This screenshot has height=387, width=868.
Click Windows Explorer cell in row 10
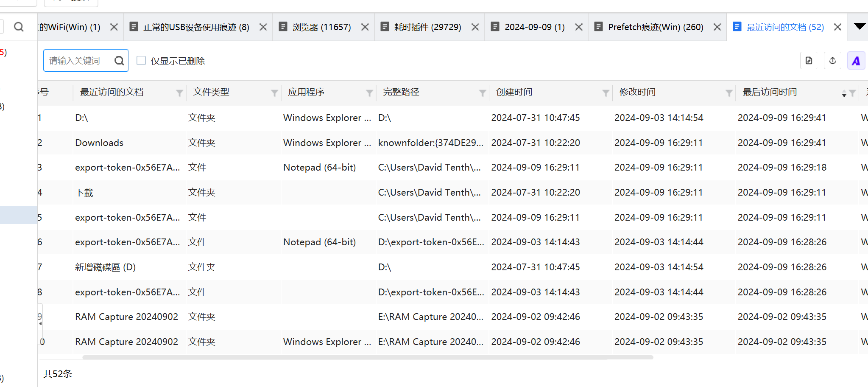327,342
